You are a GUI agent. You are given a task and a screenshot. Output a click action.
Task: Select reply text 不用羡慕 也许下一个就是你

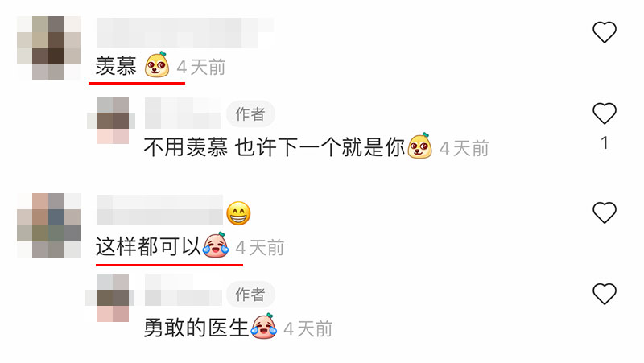tap(275, 147)
